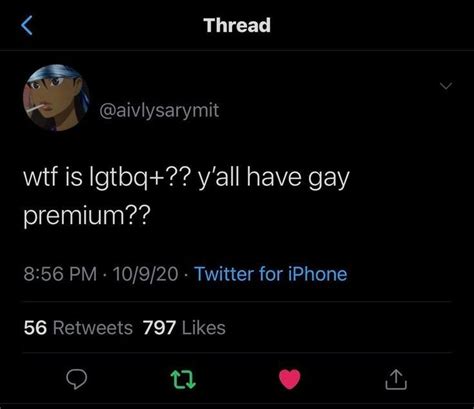
Task: Visit the @aivlysarymit profile handle
Action: click(159, 110)
